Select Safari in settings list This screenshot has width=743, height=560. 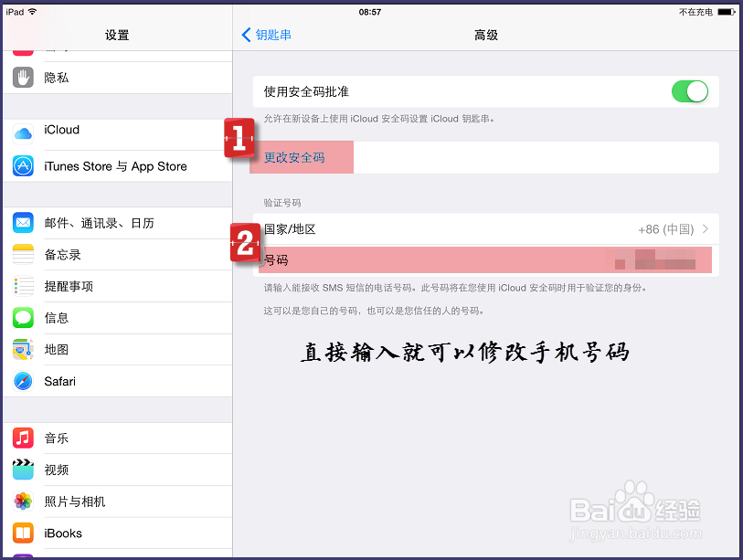point(118,381)
